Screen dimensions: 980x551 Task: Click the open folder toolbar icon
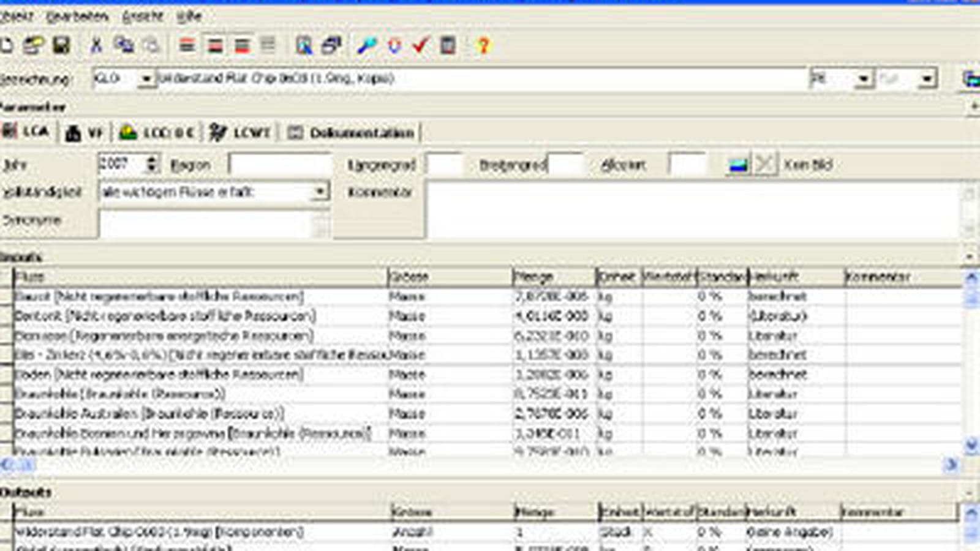(x=34, y=45)
